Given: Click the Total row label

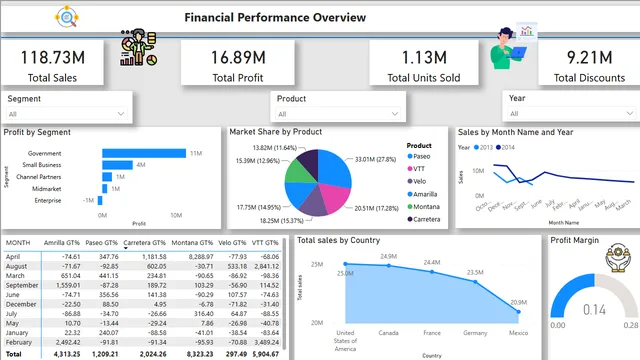Looking at the screenshot, I should tap(13, 354).
